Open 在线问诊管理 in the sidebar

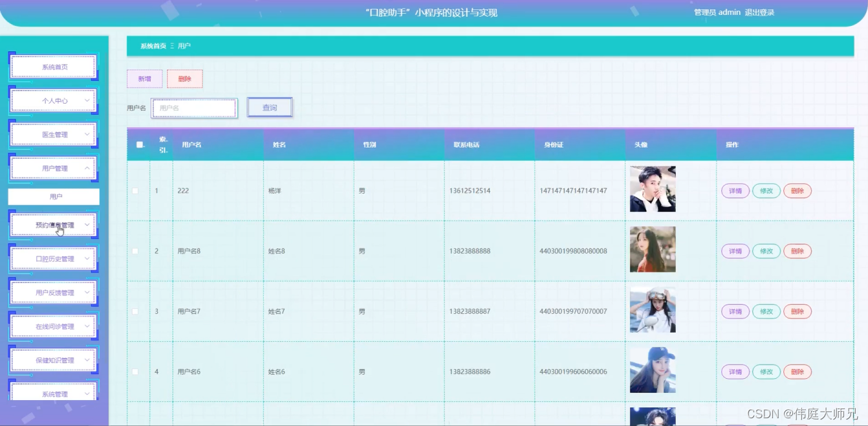tap(54, 327)
